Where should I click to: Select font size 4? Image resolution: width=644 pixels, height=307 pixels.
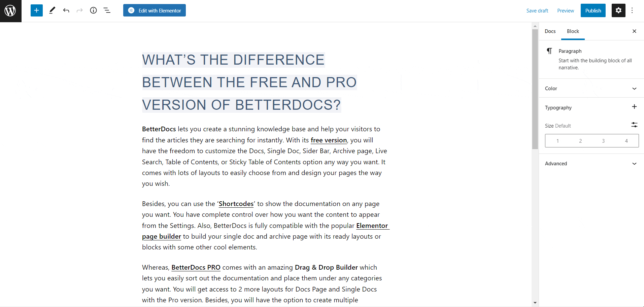coord(626,141)
